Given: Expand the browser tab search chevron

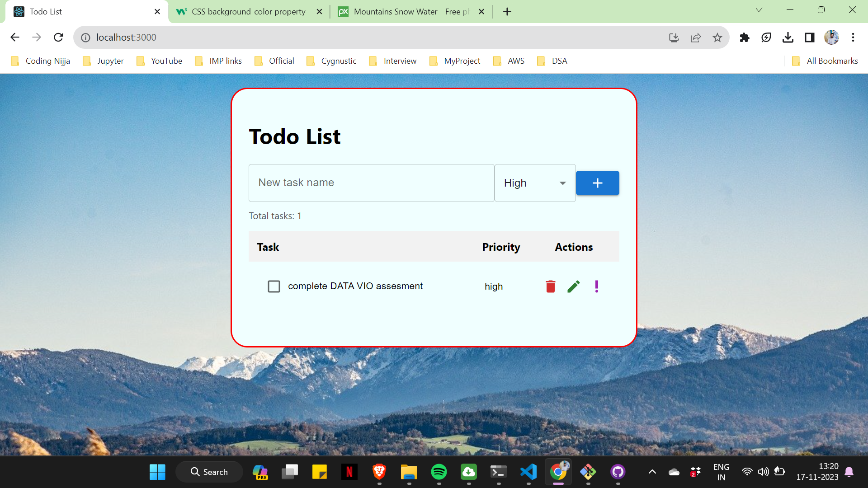Looking at the screenshot, I should point(759,9).
